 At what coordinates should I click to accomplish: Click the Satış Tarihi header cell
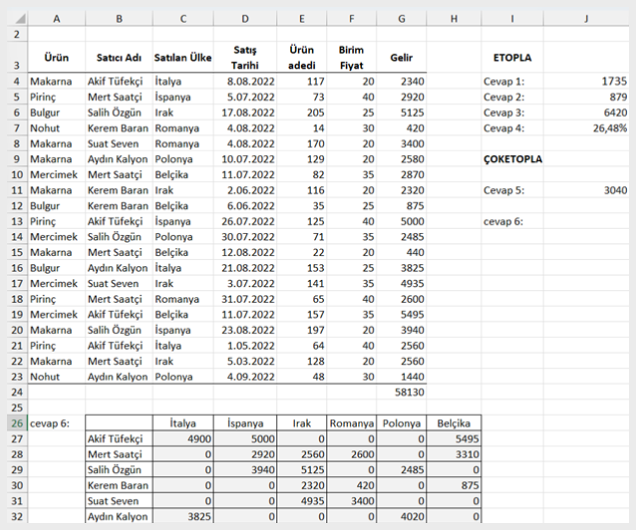[245, 57]
